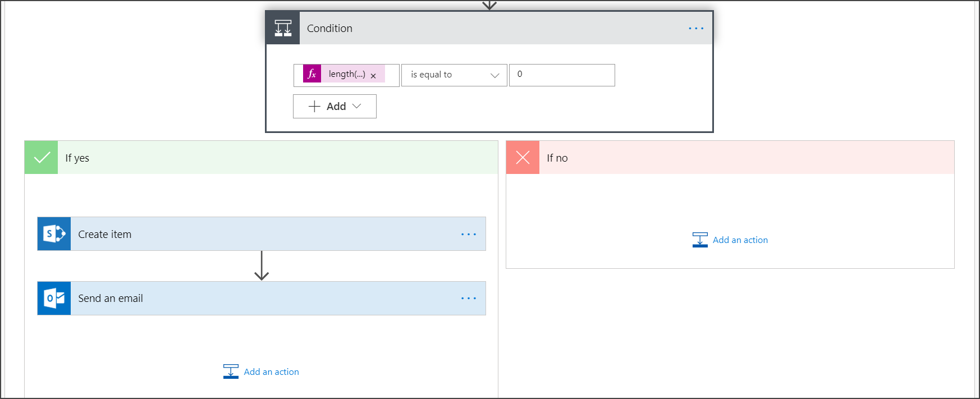The image size is (980, 399).
Task: Click the arrow between Create item and Send email
Action: pyautogui.click(x=262, y=265)
